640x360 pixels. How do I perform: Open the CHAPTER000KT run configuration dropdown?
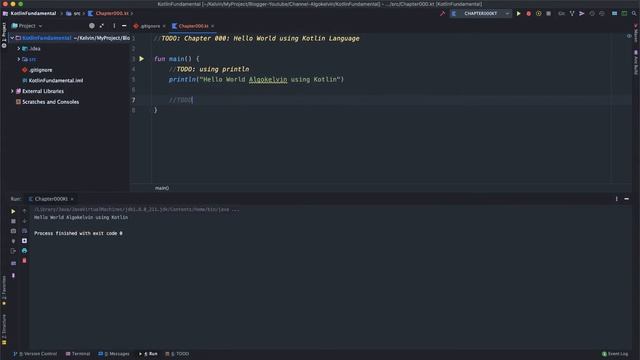(481, 13)
